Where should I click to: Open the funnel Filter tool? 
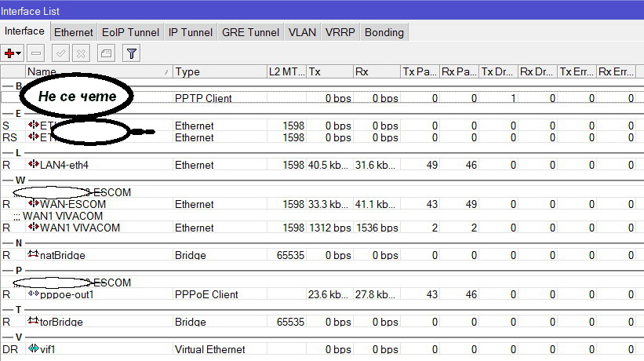tap(131, 53)
